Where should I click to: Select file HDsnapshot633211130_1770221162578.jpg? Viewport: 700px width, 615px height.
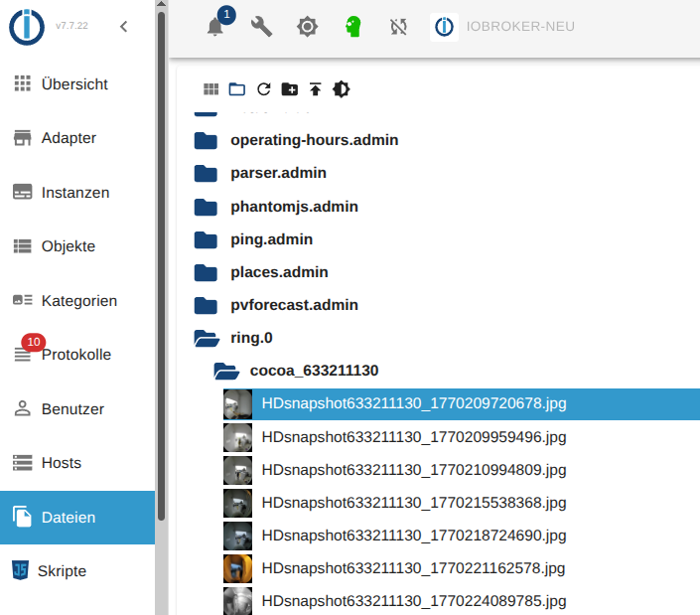pos(462,568)
